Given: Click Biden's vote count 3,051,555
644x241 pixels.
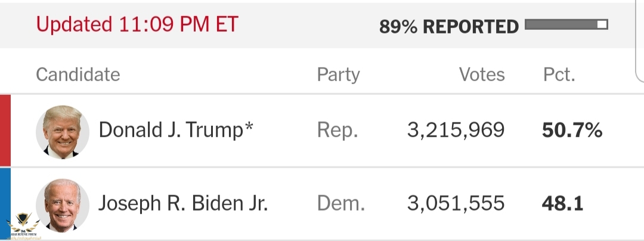Looking at the screenshot, I should (x=456, y=203).
